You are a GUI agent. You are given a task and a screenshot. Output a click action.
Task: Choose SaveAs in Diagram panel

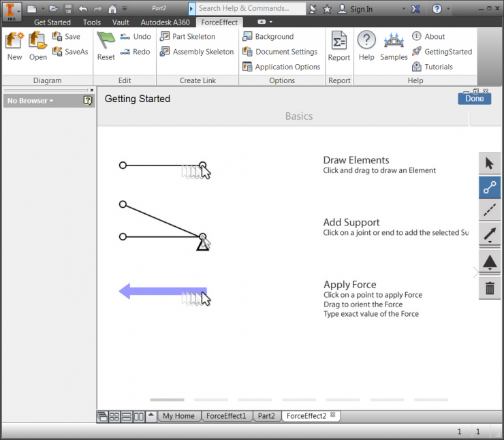pyautogui.click(x=70, y=52)
